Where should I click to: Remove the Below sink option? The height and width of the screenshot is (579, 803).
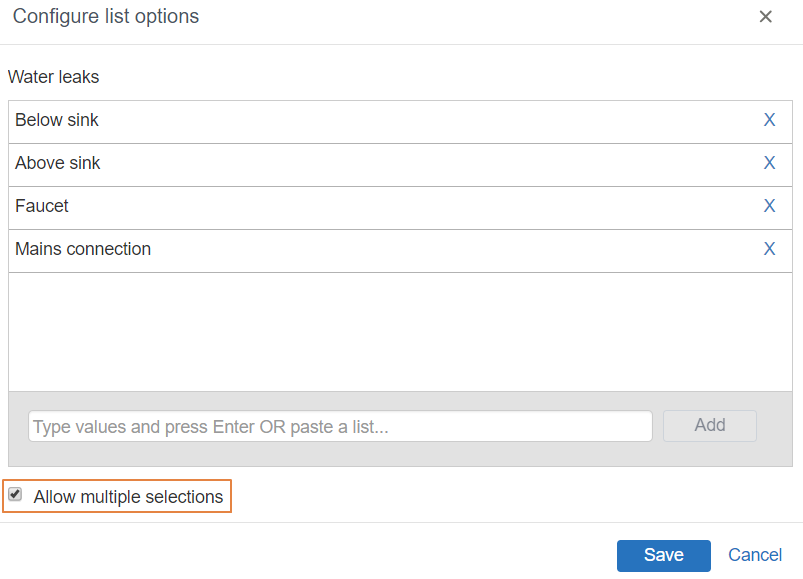point(769,120)
